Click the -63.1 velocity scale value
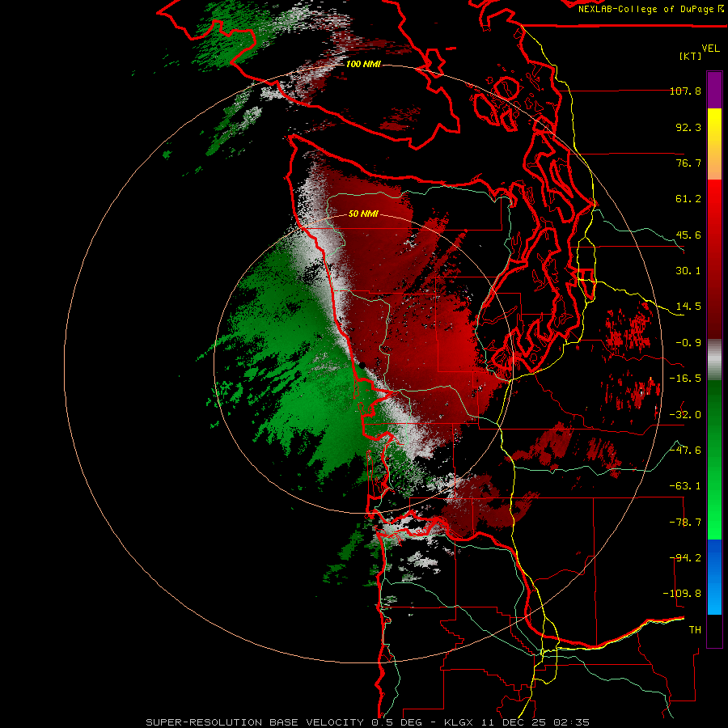 685,486
